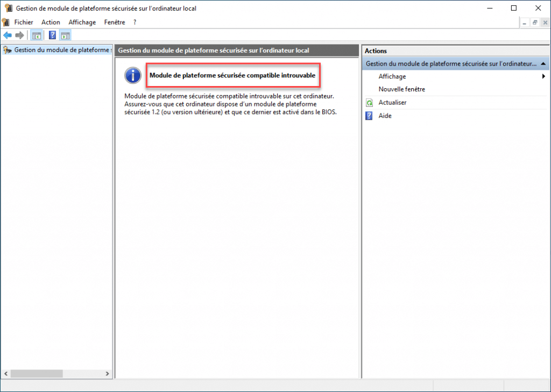Click the blue Back arrow in toolbar

(8, 35)
